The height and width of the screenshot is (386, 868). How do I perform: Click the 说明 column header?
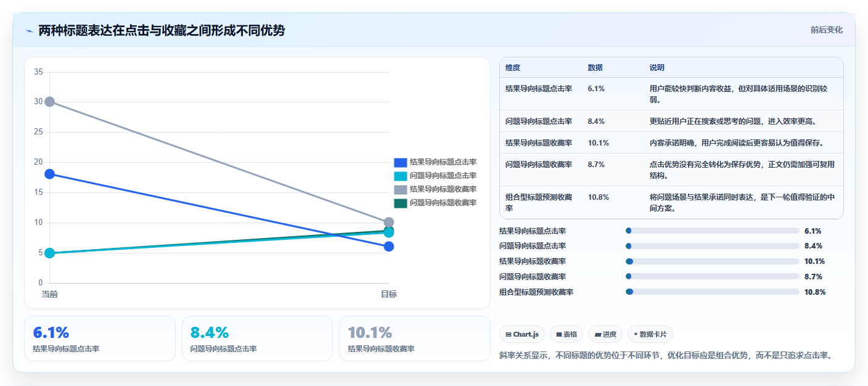point(657,68)
